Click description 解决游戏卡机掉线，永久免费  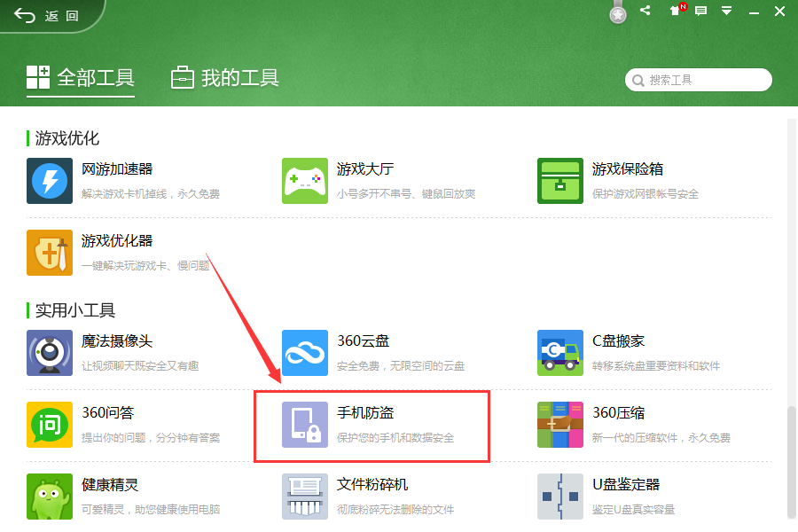[151, 194]
